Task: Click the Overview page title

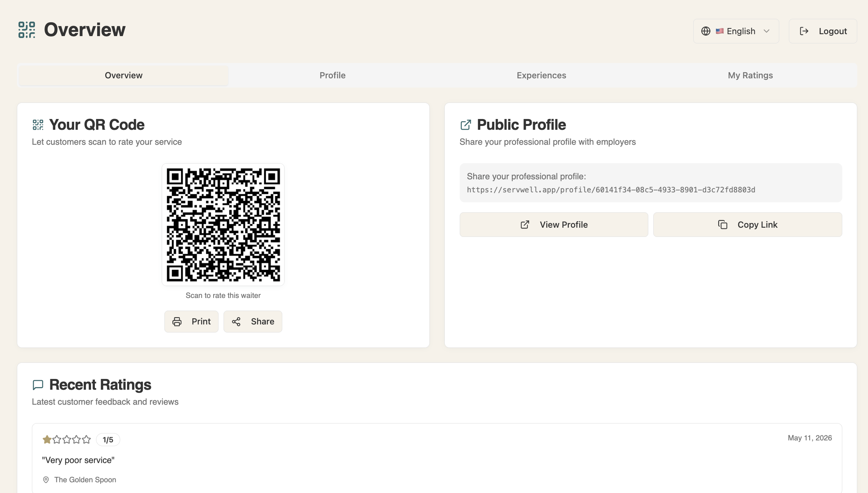Action: click(85, 30)
